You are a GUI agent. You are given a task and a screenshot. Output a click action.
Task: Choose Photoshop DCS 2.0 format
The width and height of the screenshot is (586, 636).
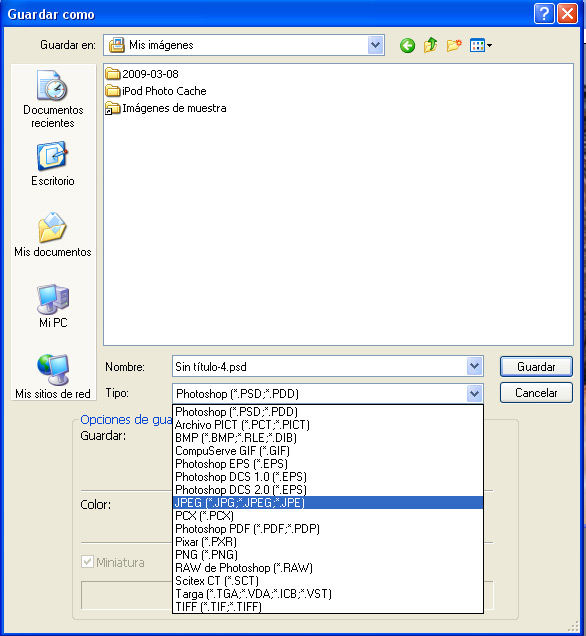pos(328,490)
